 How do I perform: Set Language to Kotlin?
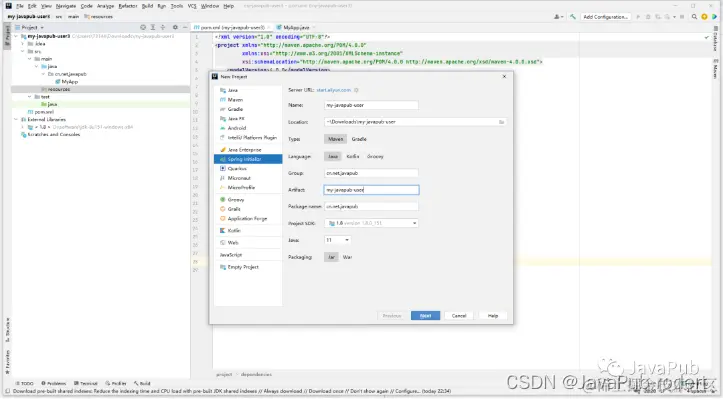[x=353, y=156]
